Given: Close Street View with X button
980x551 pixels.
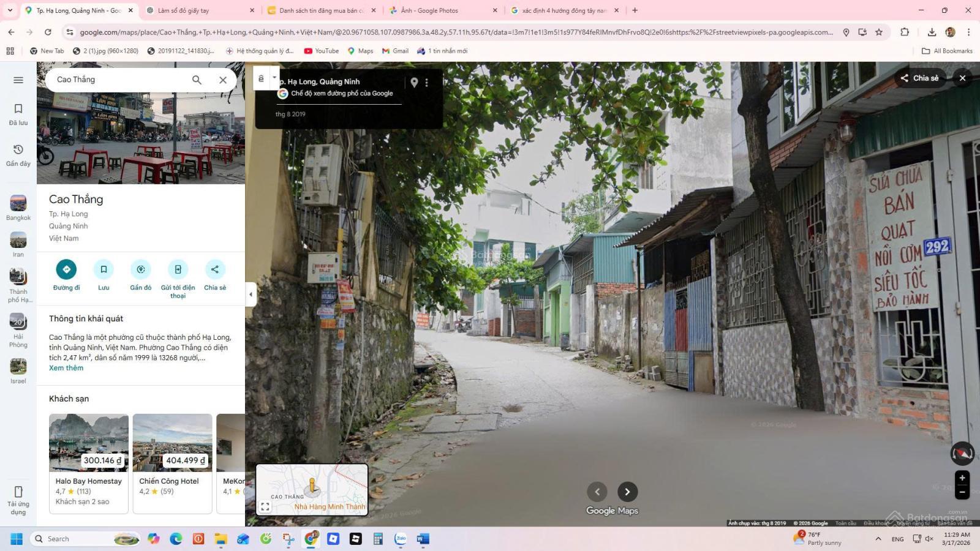Looking at the screenshot, I should coord(962,78).
